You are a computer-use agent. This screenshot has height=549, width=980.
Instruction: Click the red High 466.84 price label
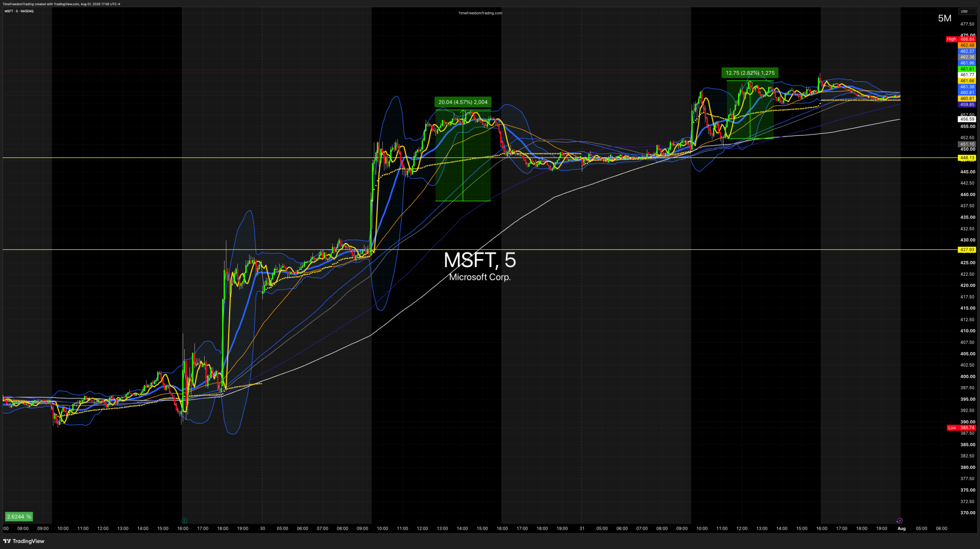click(x=960, y=39)
